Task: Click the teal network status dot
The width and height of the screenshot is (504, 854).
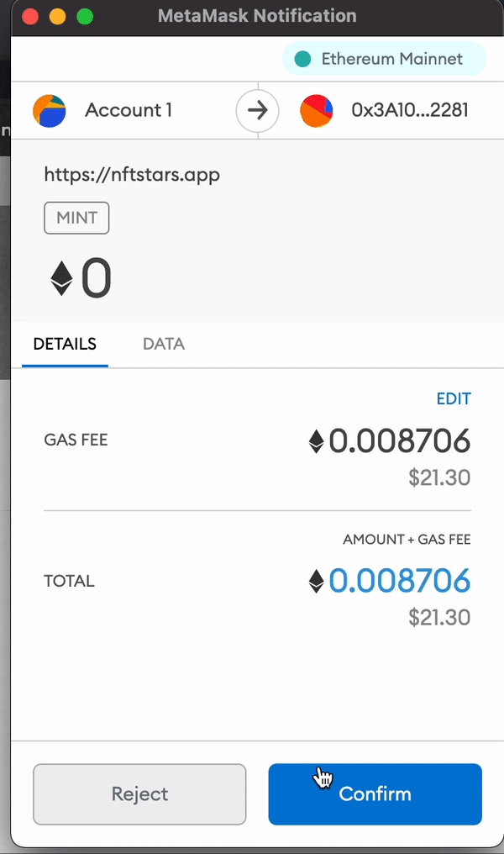Action: [x=303, y=59]
